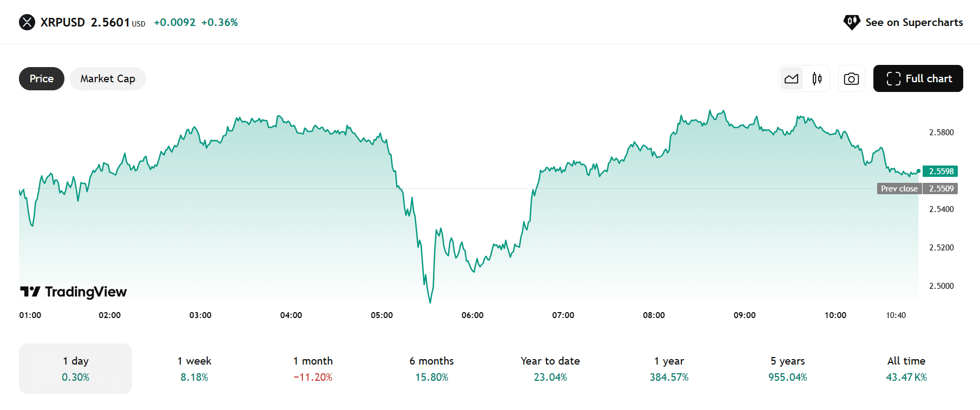Take a snapshot with the camera icon
Screen dimensions: 980x410
(x=851, y=78)
